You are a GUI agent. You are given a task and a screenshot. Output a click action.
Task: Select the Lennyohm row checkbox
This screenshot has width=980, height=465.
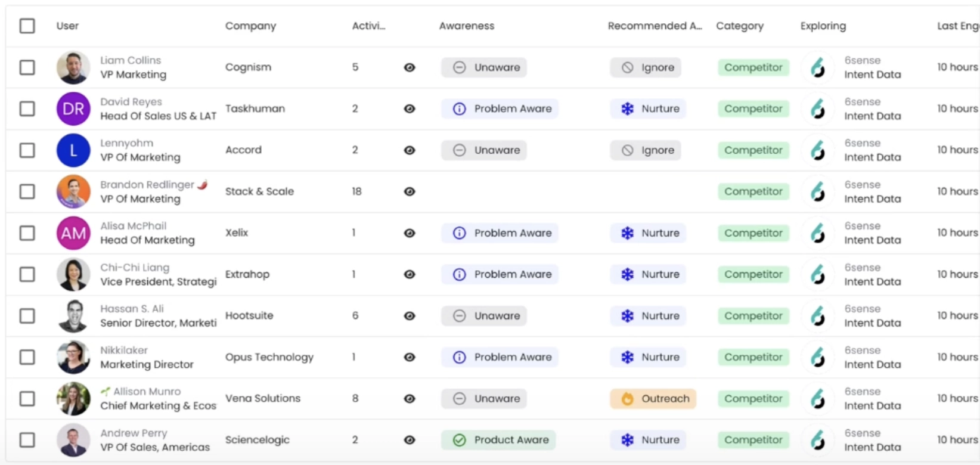(x=27, y=150)
